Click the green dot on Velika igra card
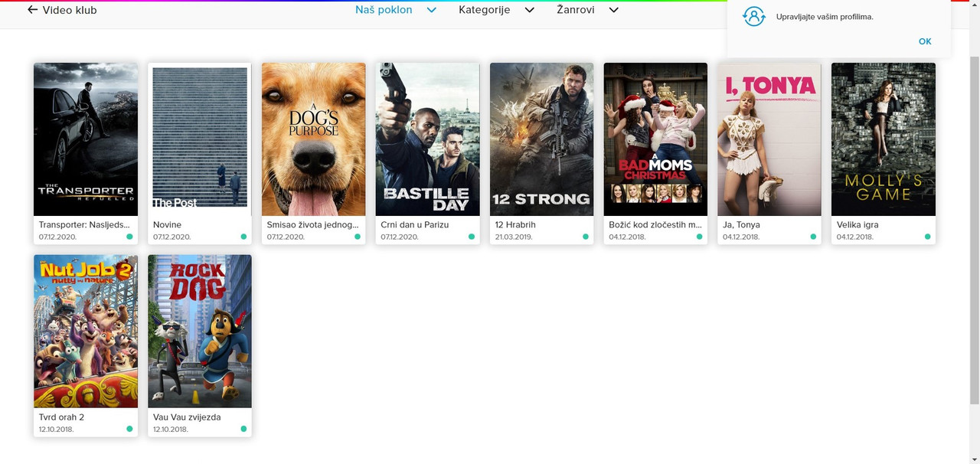Screen dimensions: 980x464 pos(927,237)
